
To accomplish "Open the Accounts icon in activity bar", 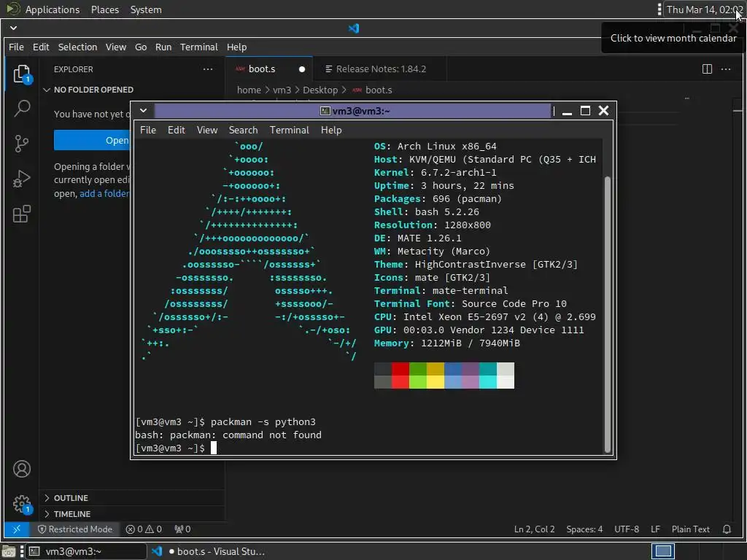I will [x=22, y=469].
